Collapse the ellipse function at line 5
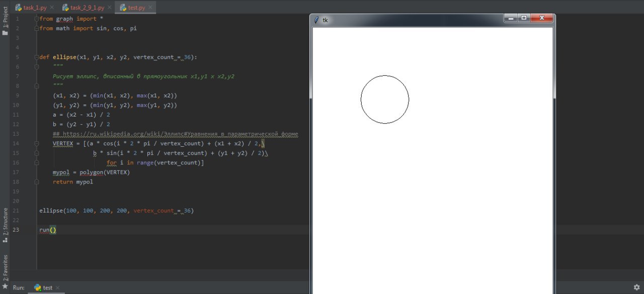 pyautogui.click(x=37, y=57)
